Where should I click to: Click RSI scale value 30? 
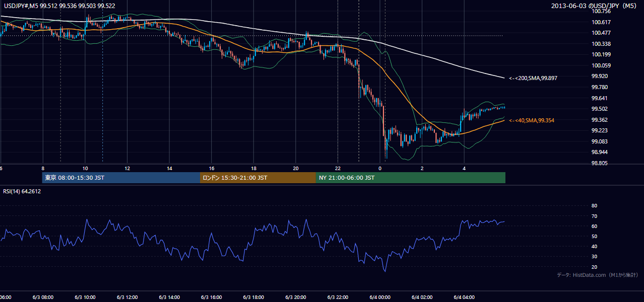click(594, 257)
